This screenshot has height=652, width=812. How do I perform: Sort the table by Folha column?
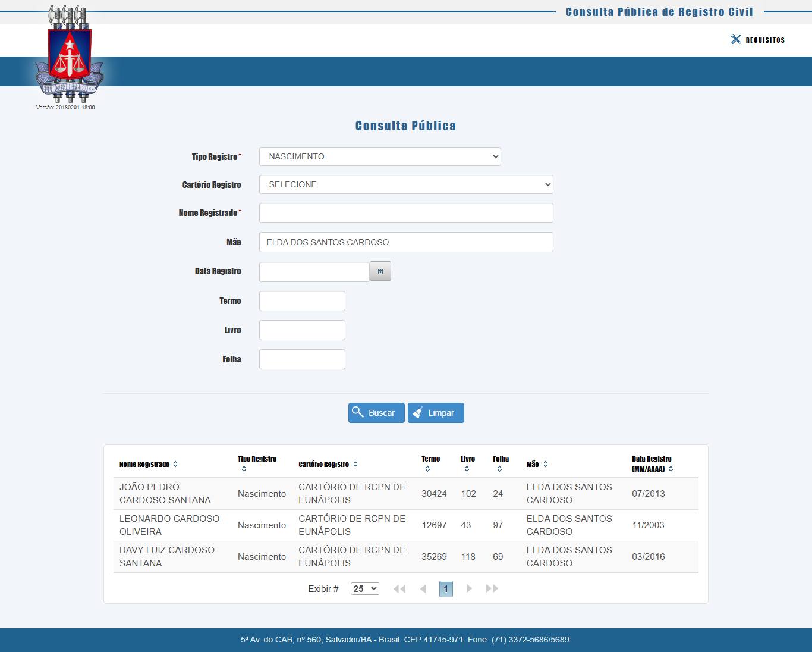499,469
